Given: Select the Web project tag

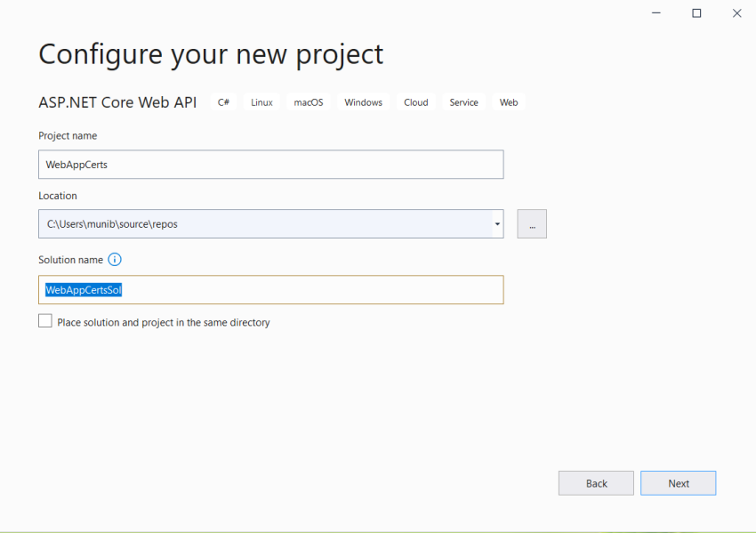Looking at the screenshot, I should click(x=508, y=101).
